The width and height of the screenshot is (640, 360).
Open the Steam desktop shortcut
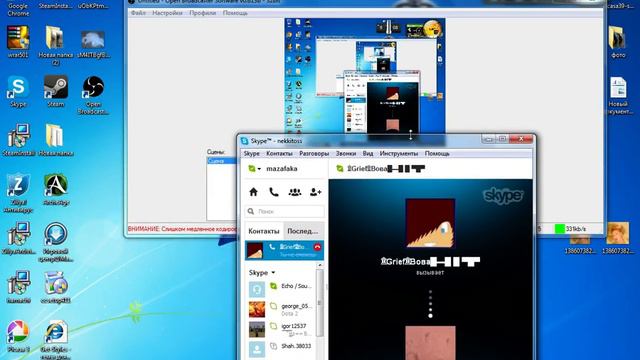coord(56,91)
